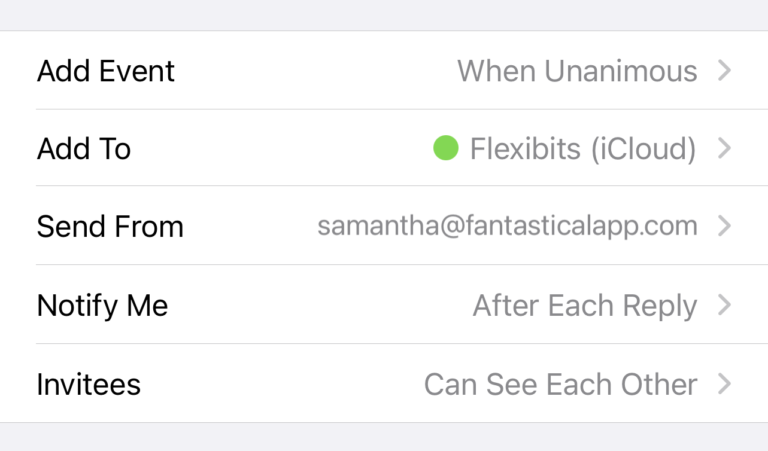The width and height of the screenshot is (768, 451).
Task: Select the Can See Each Other value
Action: pos(560,384)
